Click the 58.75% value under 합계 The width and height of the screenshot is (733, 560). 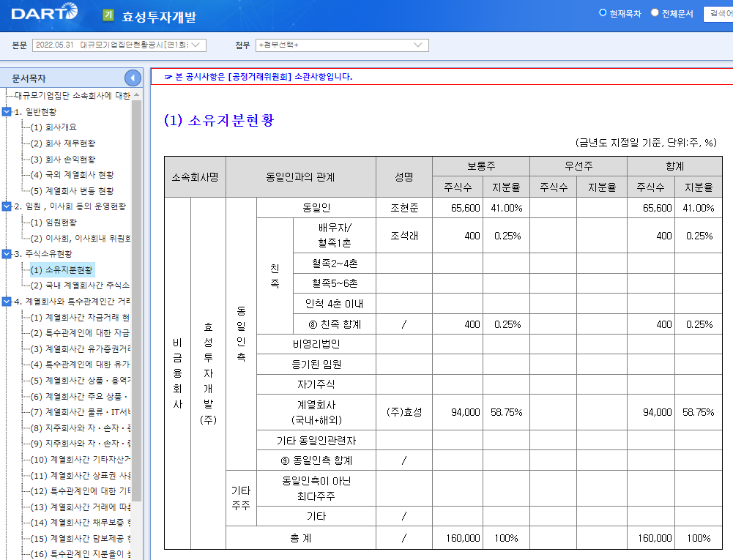pyautogui.click(x=698, y=412)
